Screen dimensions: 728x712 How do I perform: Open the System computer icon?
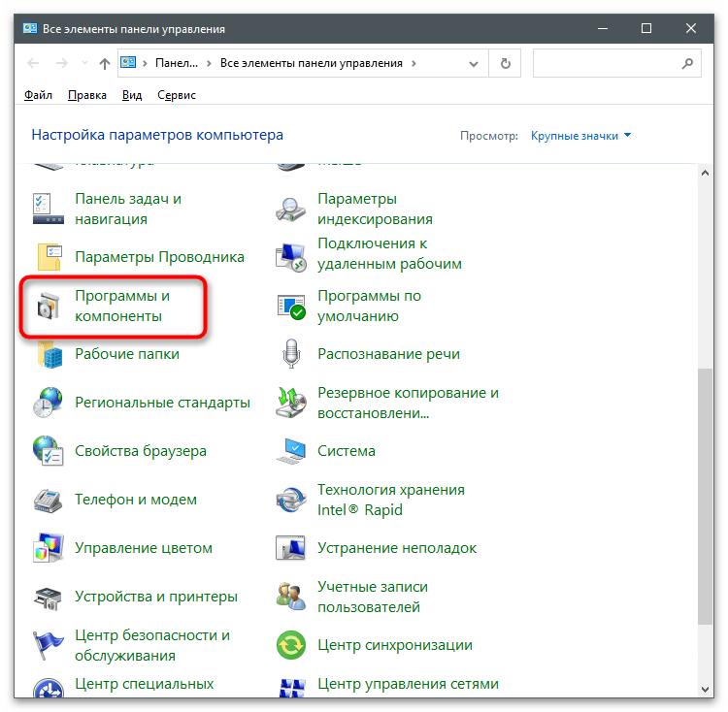tap(291, 451)
